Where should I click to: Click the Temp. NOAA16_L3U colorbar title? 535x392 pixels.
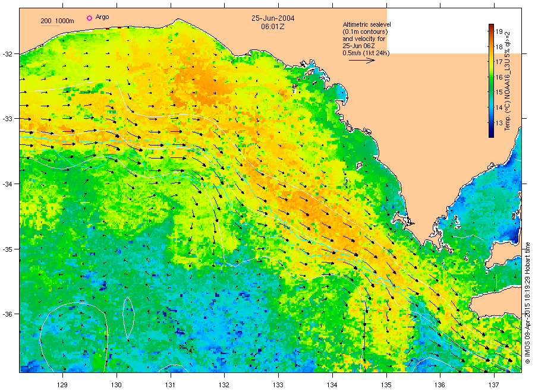(x=508, y=81)
